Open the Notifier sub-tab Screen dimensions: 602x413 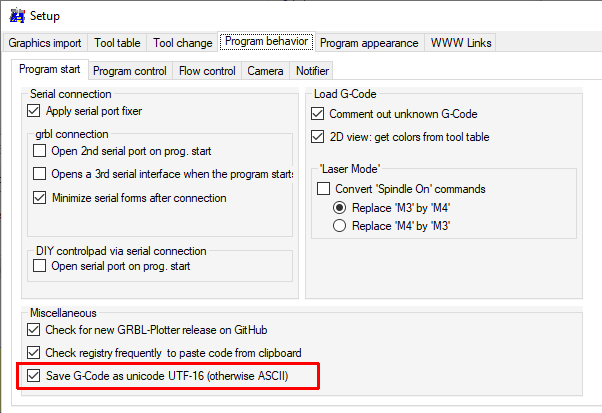point(311,71)
